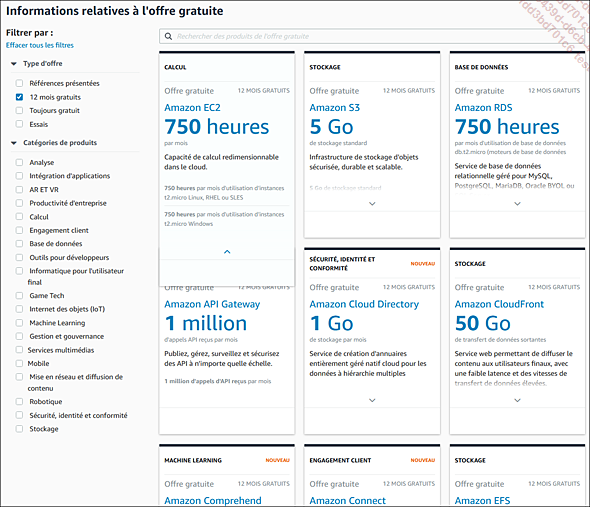
Task: Uncheck the 12 mois gratuits checkbox
Action: coord(19,97)
